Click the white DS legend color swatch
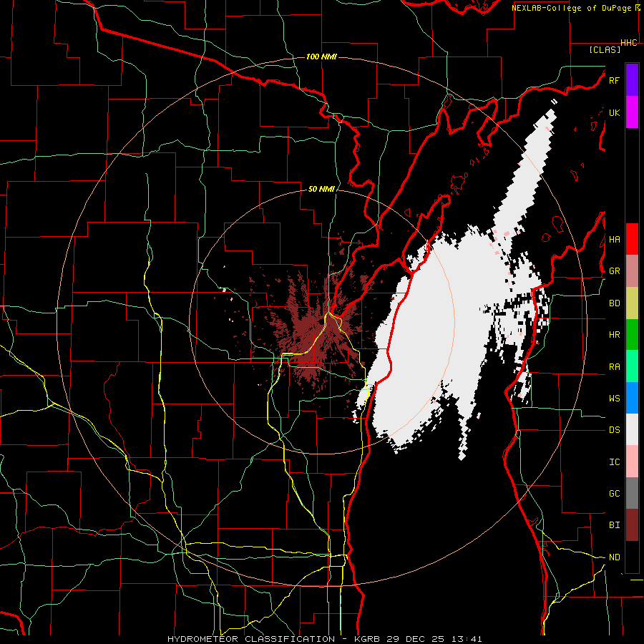 click(x=632, y=429)
